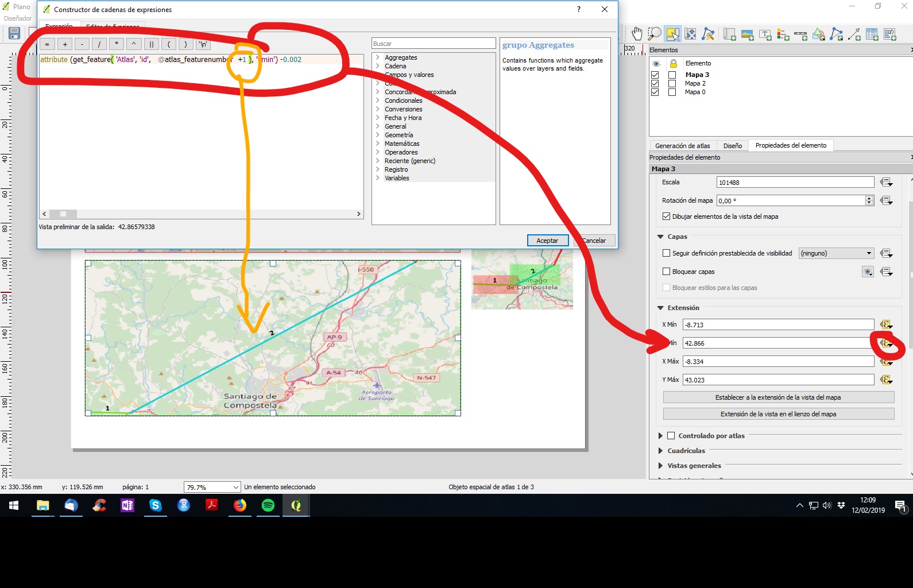This screenshot has height=588, width=913.
Task: Click Establecer a la extensión de la vista del mapa
Action: (x=778, y=397)
